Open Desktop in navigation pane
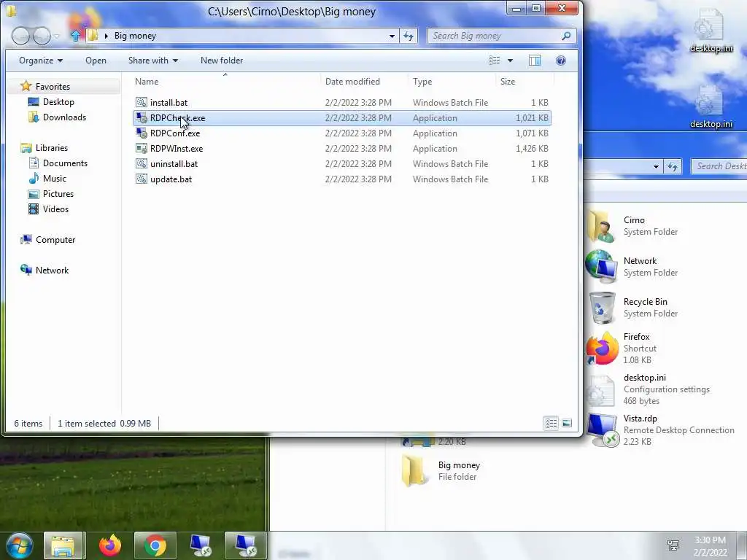The width and height of the screenshot is (747, 560). click(x=58, y=102)
